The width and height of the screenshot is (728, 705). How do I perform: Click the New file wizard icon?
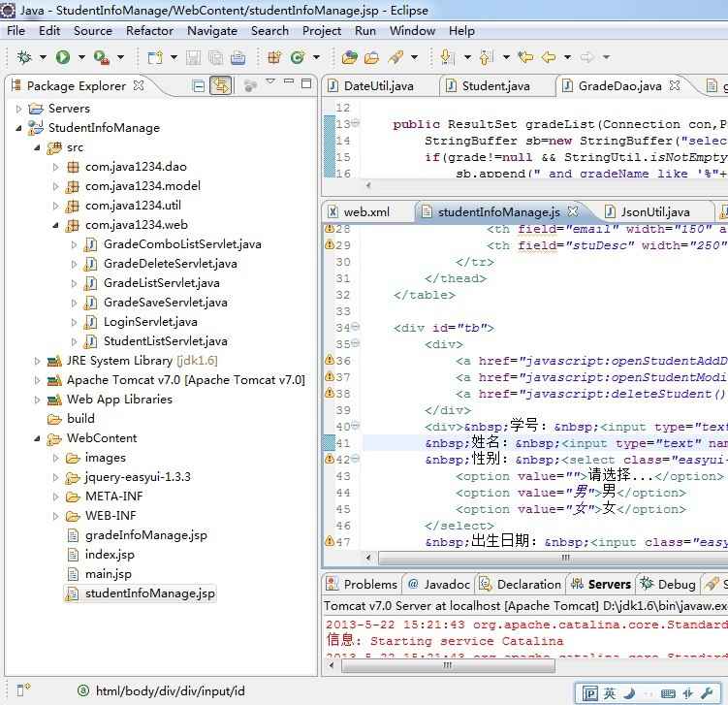point(155,57)
